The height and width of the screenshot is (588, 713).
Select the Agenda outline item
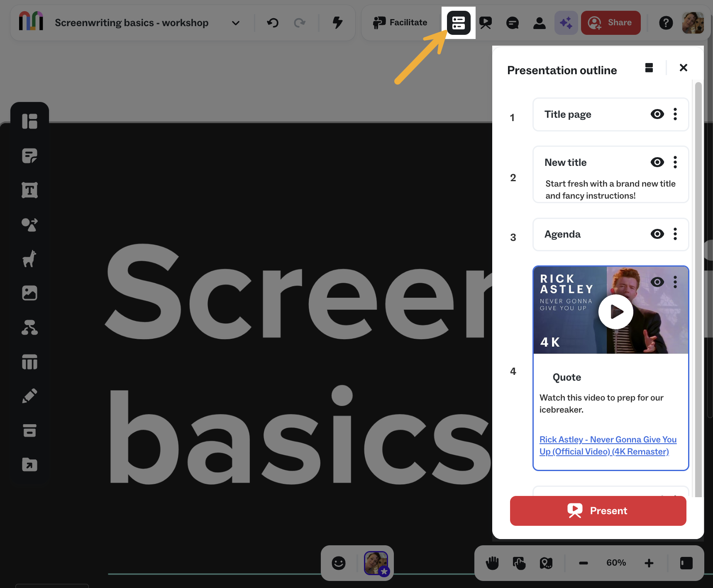point(563,234)
